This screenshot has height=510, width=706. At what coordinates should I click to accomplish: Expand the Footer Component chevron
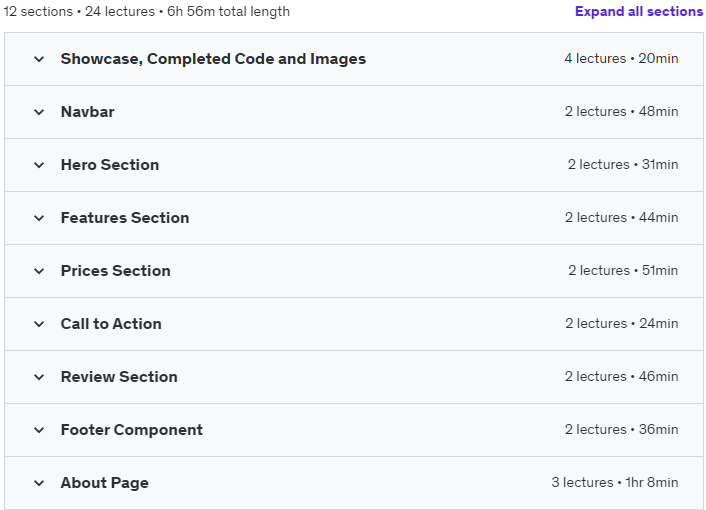pos(39,430)
